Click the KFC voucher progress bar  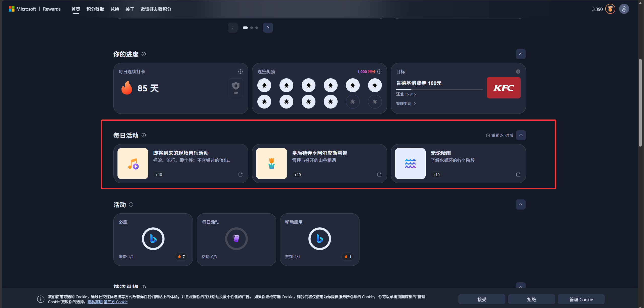coord(439,89)
